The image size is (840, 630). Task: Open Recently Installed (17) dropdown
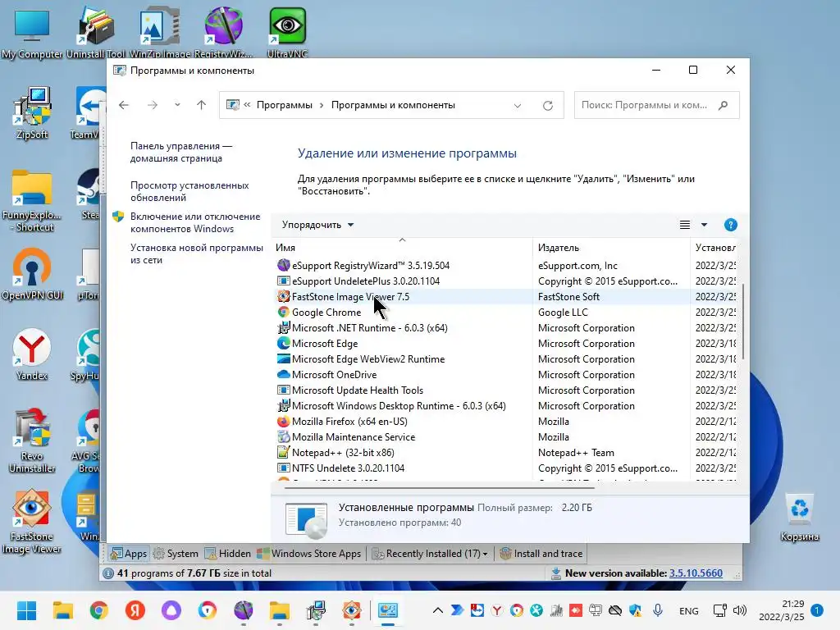(430, 554)
